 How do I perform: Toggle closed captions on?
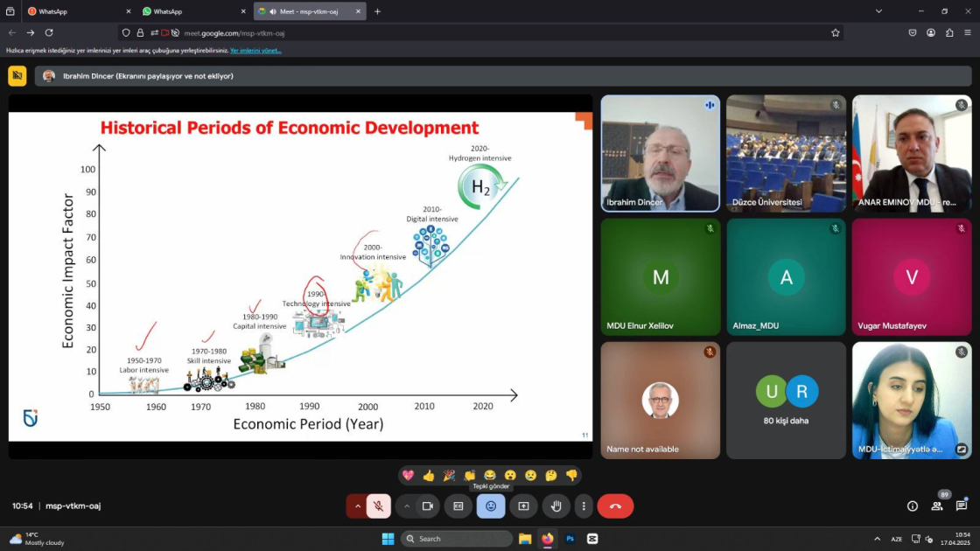pyautogui.click(x=458, y=506)
